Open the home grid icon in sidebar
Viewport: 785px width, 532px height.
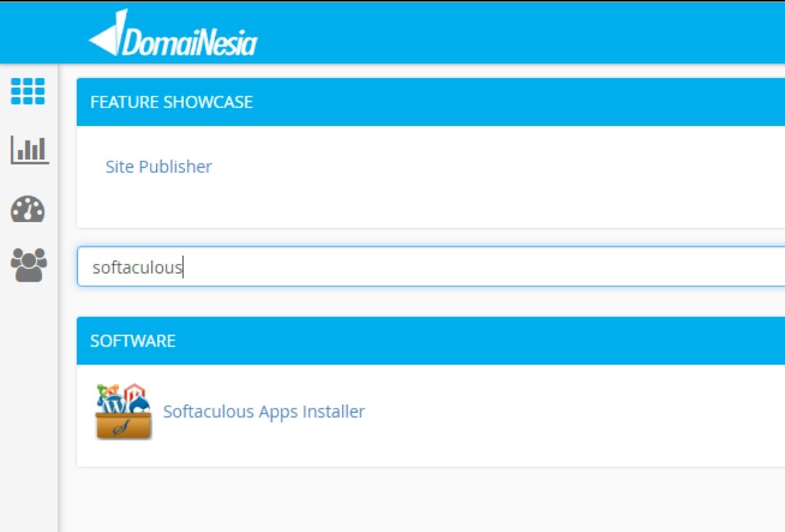pyautogui.click(x=28, y=92)
